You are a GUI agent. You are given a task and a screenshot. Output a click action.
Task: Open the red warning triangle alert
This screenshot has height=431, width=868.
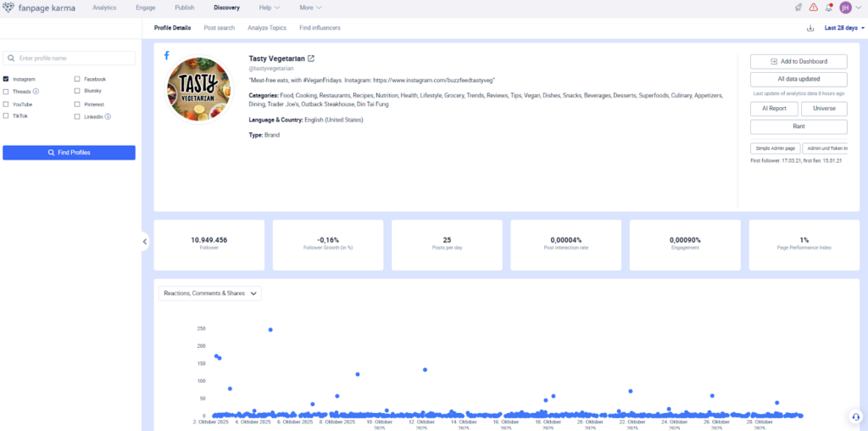pos(814,8)
